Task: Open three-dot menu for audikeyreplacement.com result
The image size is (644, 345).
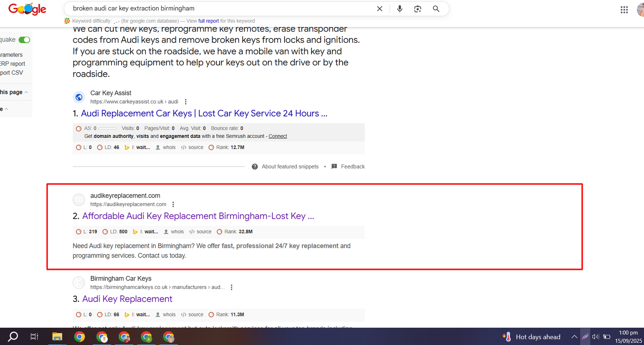Action: pyautogui.click(x=173, y=204)
